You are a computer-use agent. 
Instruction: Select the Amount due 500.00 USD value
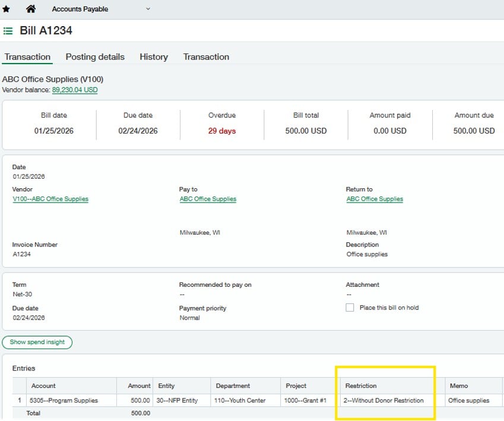click(474, 131)
